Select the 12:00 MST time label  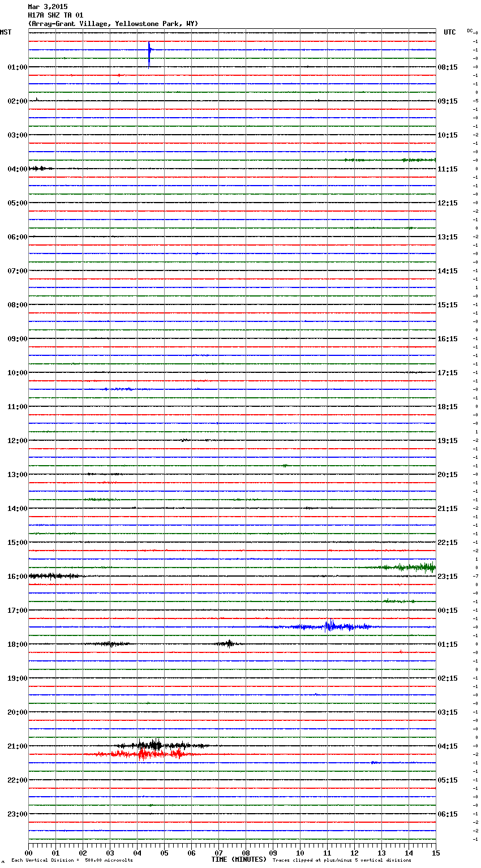(x=18, y=441)
